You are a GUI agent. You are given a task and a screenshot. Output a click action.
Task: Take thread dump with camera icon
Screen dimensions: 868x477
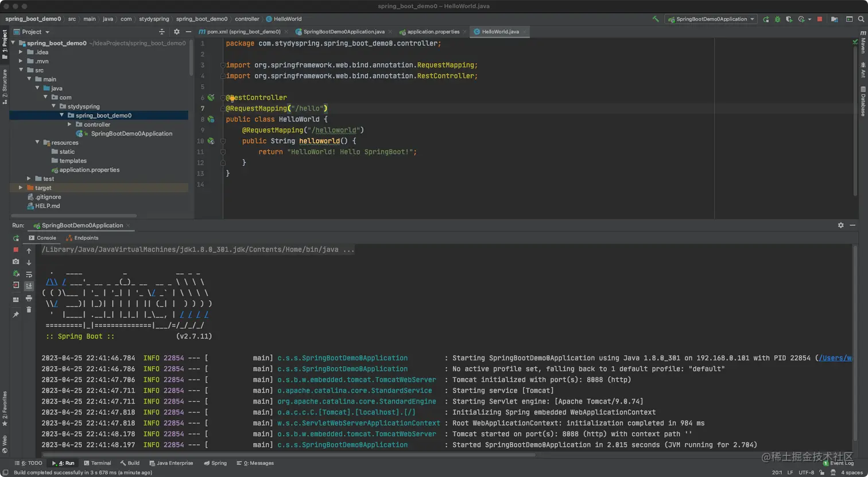[x=16, y=262]
